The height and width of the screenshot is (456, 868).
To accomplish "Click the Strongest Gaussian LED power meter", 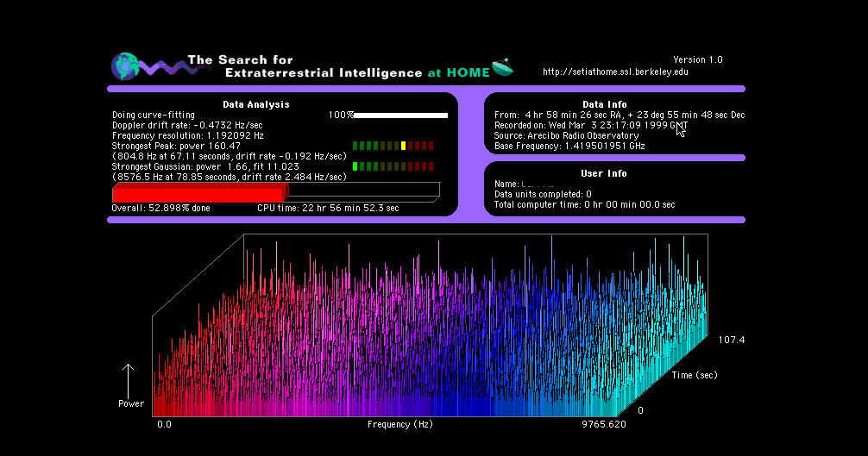I will pos(393,166).
